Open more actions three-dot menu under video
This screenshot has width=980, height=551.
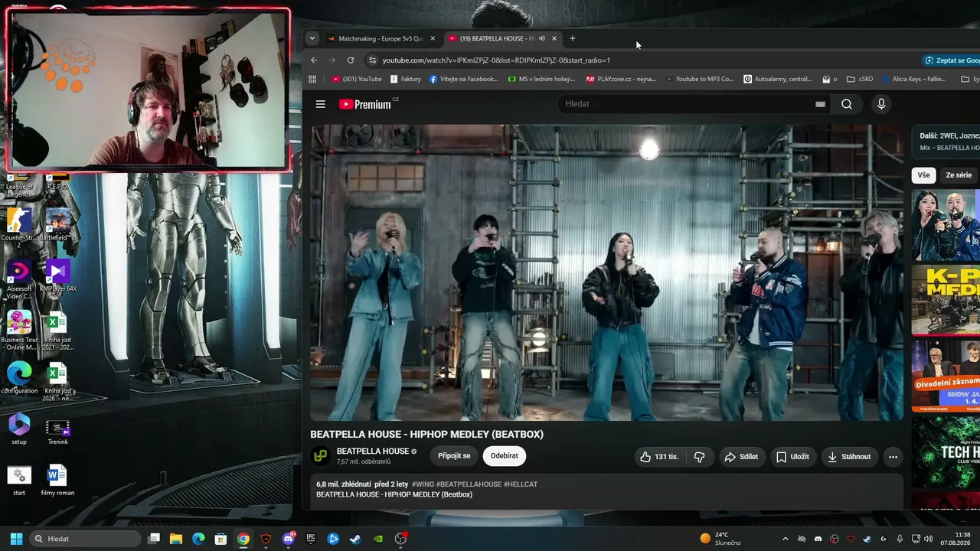(x=893, y=457)
